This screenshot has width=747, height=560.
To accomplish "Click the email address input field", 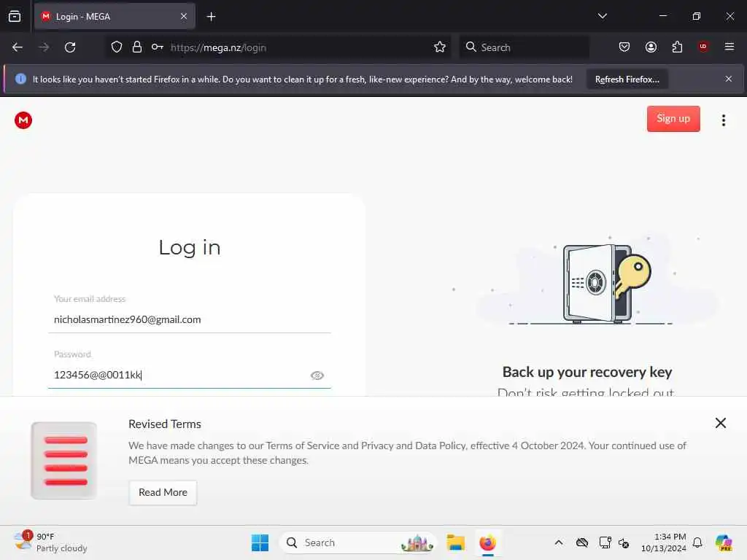I will click(x=190, y=319).
